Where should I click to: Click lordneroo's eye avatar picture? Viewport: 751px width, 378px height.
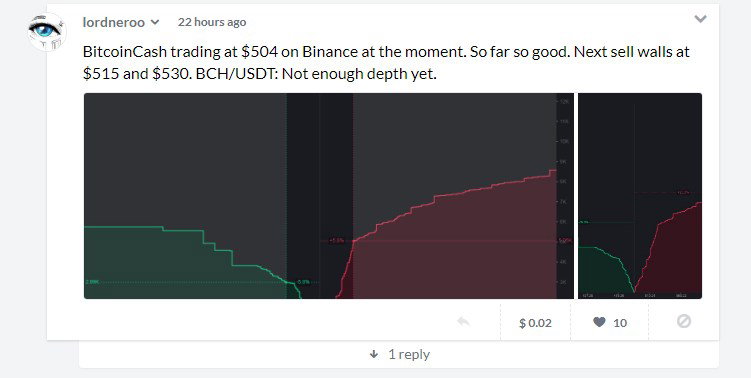point(46,32)
